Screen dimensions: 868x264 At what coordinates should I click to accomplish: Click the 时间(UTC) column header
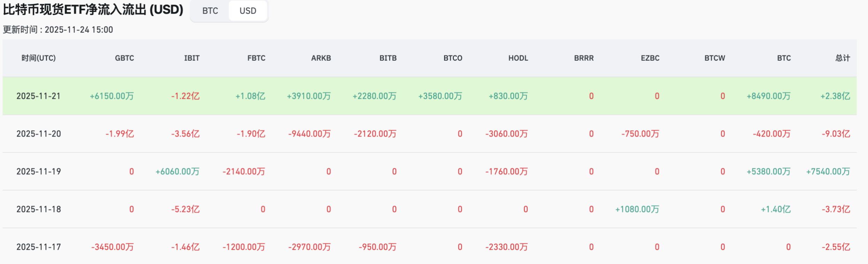click(x=38, y=58)
